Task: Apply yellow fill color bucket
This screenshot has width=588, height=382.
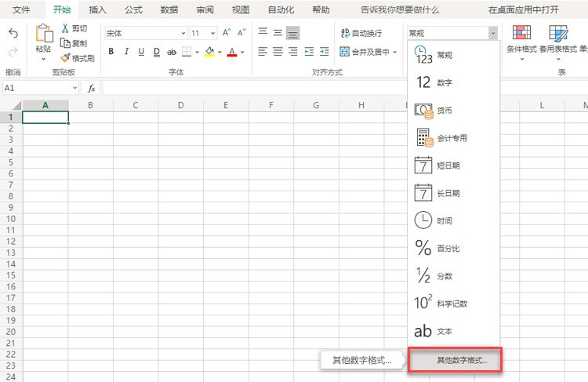Action: point(209,52)
